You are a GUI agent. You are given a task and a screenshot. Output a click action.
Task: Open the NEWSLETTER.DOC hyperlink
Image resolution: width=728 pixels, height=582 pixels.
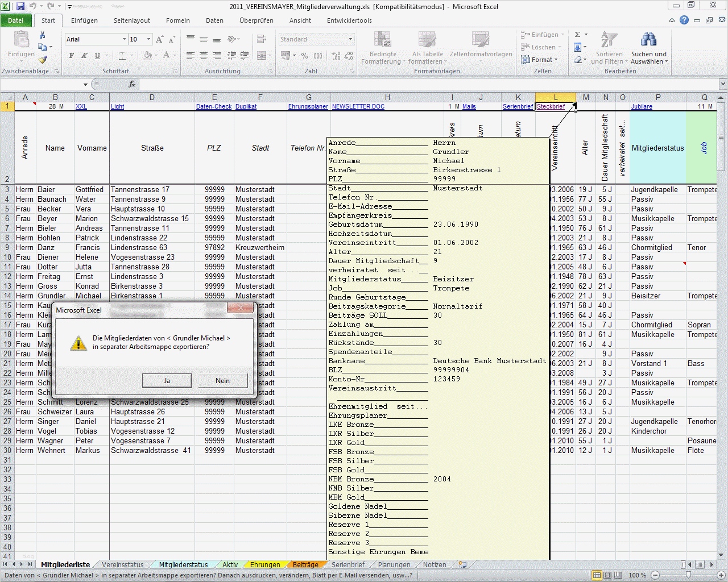click(358, 106)
